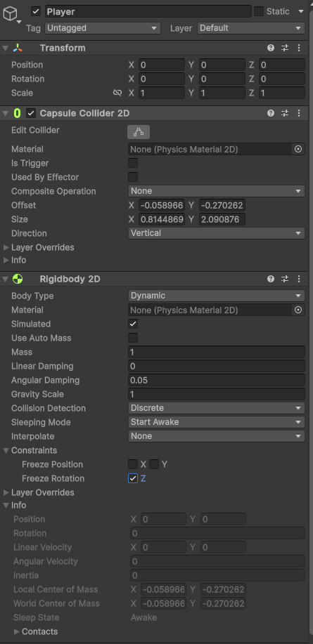Image resolution: width=313 pixels, height=644 pixels.
Task: Click the 'Linear Velocity' label
Action: click(42, 547)
